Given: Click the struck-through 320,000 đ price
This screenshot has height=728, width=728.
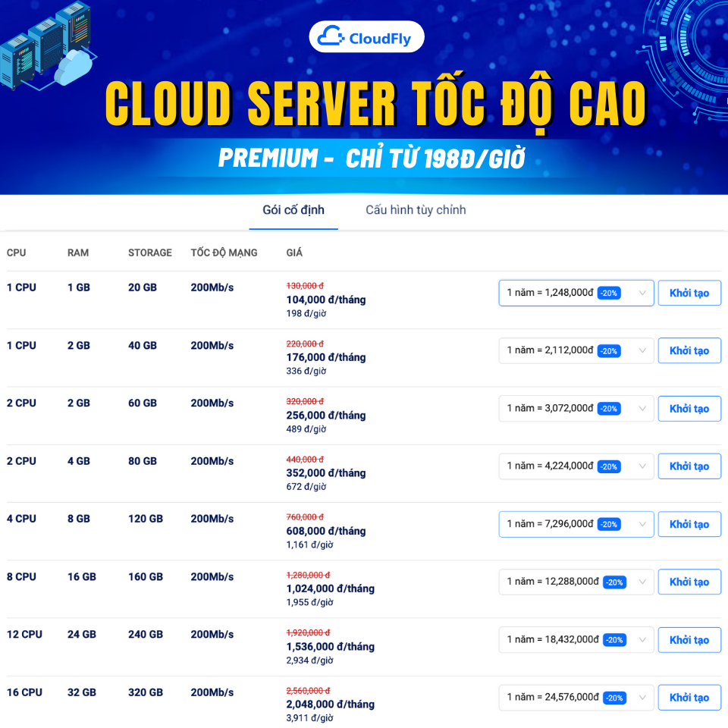Looking at the screenshot, I should (305, 402).
